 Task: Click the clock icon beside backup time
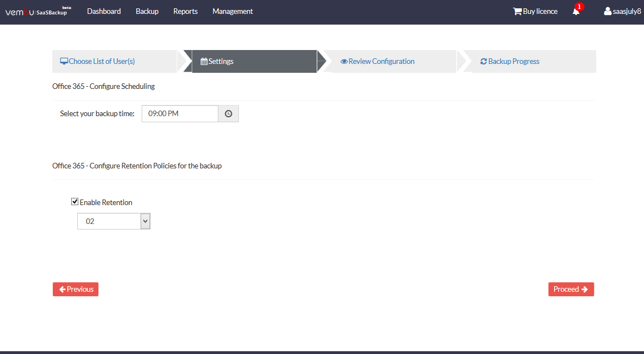[x=228, y=114]
